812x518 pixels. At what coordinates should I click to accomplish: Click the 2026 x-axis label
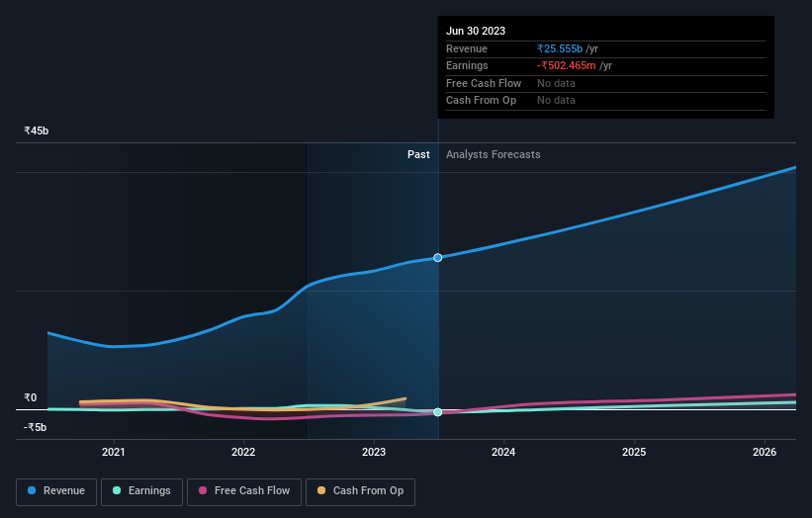pyautogui.click(x=765, y=453)
